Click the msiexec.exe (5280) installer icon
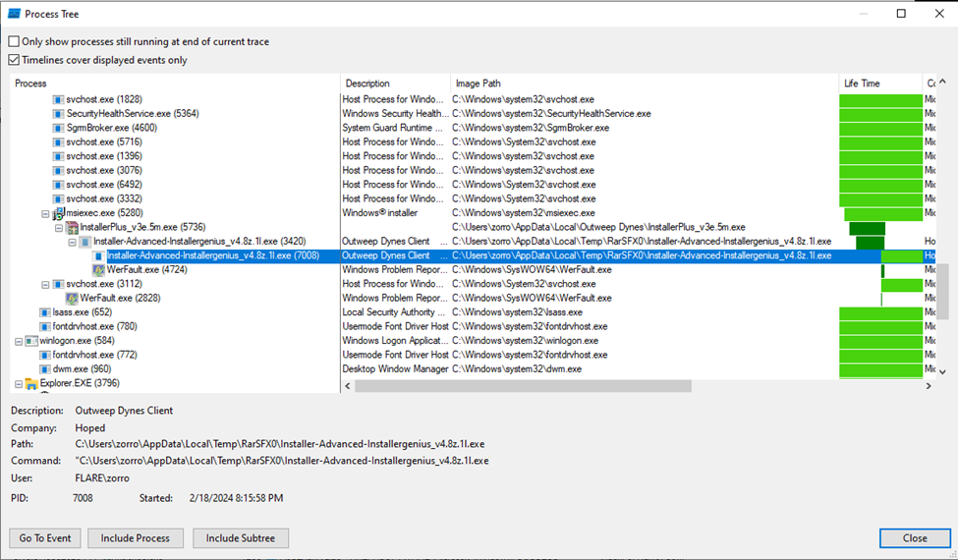The height and width of the screenshot is (560, 958). [58, 213]
